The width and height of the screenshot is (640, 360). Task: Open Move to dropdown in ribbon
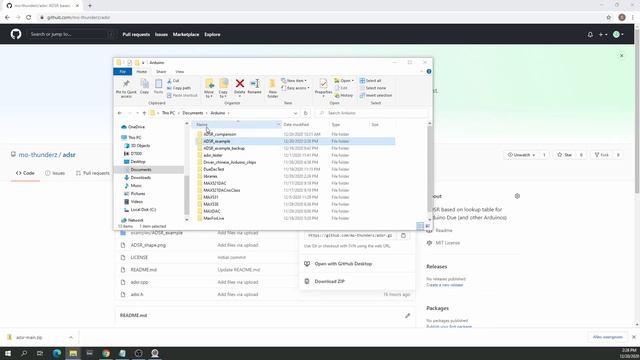click(209, 94)
